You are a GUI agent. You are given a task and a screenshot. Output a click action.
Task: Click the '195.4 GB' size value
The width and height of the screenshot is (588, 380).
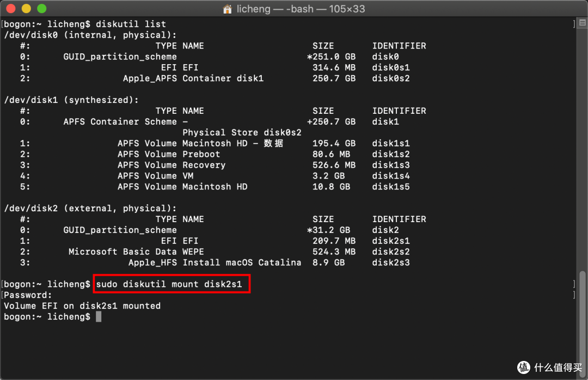(334, 143)
